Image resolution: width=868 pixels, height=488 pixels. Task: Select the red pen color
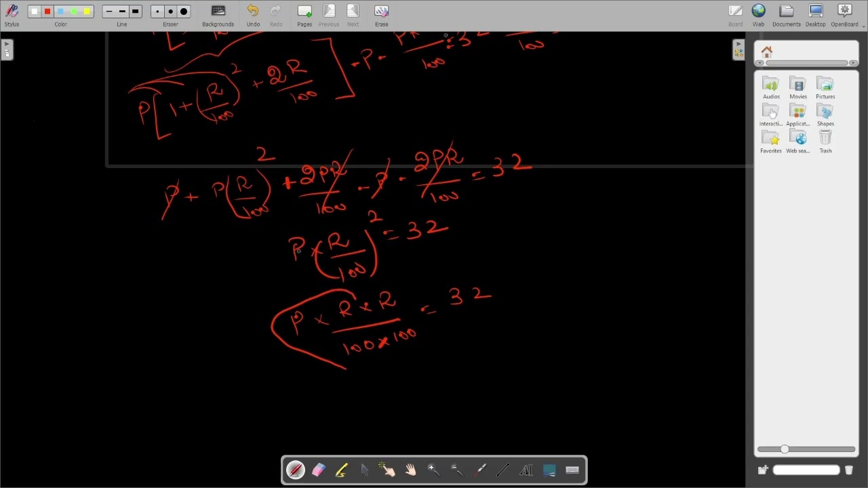click(x=47, y=12)
